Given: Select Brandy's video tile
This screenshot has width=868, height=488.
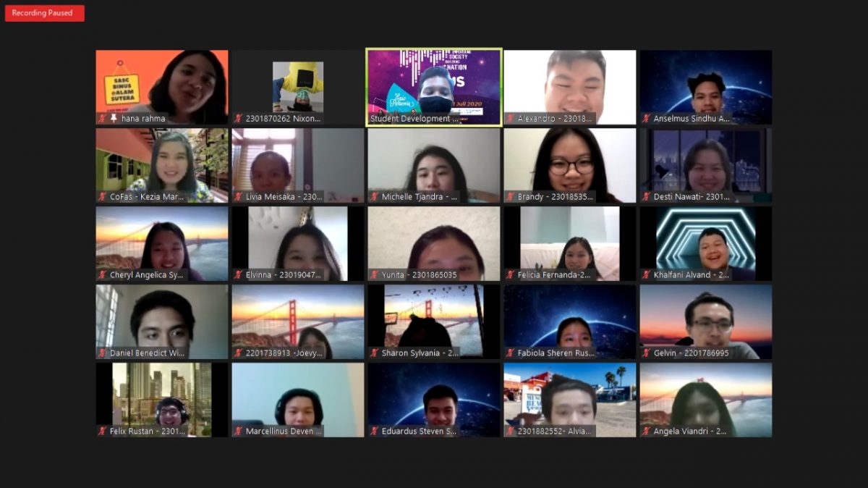Looking at the screenshot, I should 570,165.
